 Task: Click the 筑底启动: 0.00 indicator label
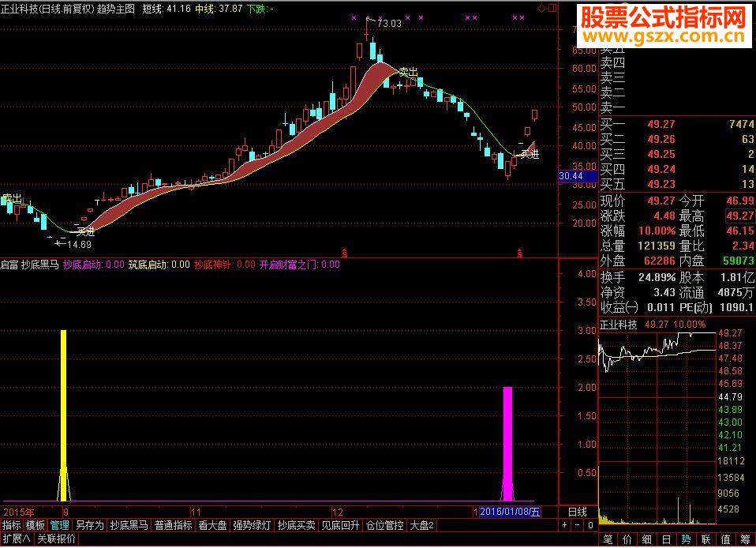(x=159, y=265)
